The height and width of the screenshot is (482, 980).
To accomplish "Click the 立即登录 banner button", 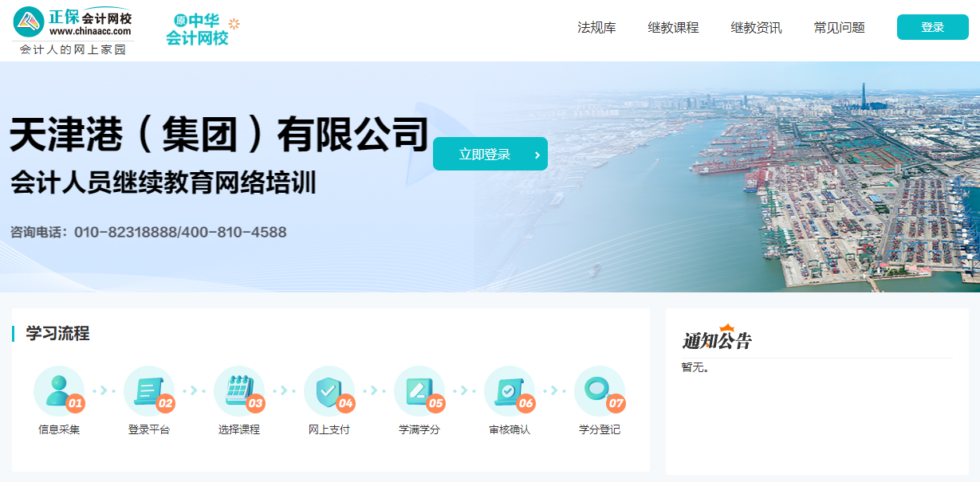I will [x=490, y=154].
